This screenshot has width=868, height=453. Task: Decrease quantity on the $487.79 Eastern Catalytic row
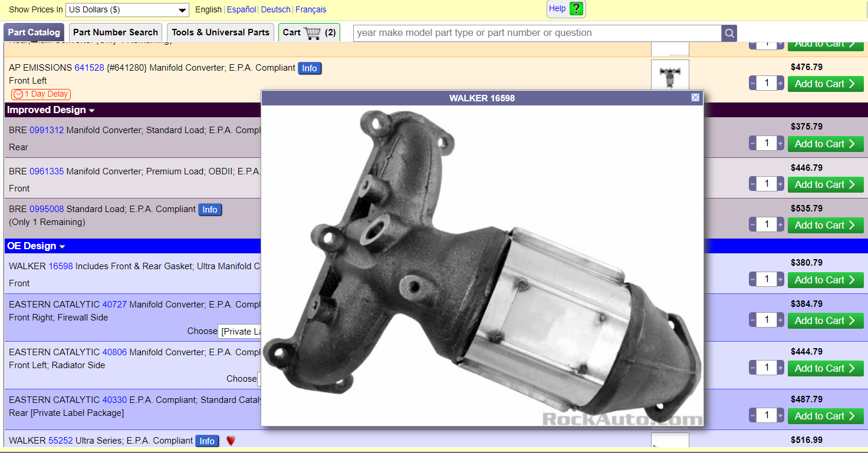point(752,415)
